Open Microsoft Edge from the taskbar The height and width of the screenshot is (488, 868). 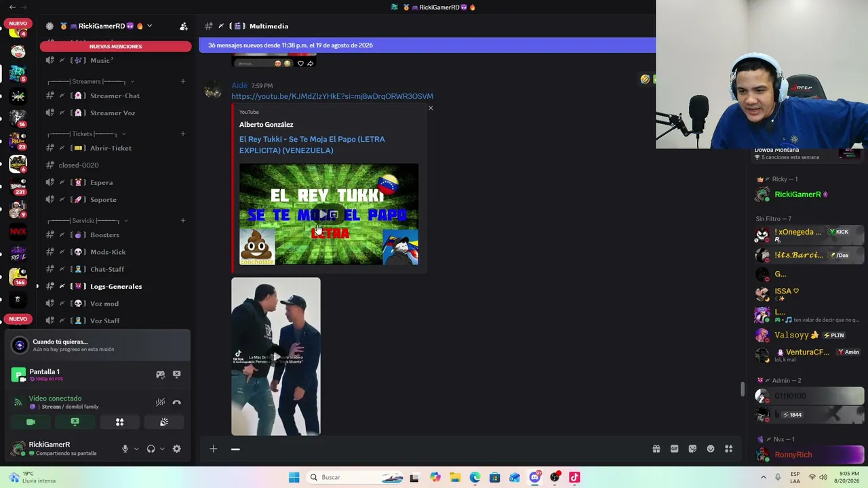[x=475, y=477]
